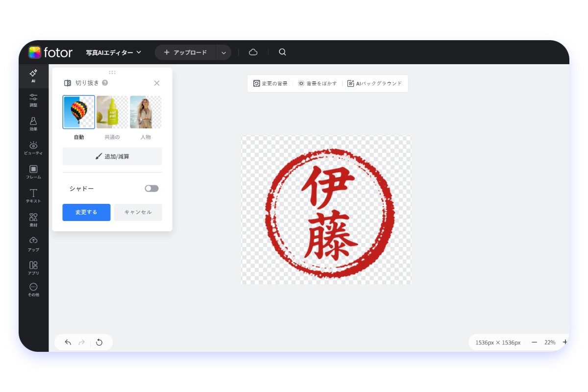Open AIバックグラウンド from the top bar

tap(374, 83)
